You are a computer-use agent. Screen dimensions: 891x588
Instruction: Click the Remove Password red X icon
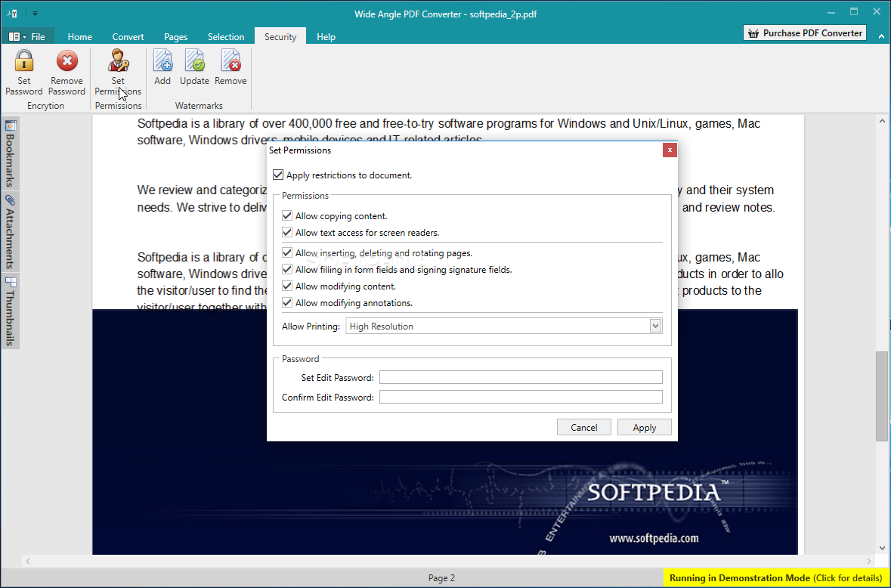(x=67, y=60)
